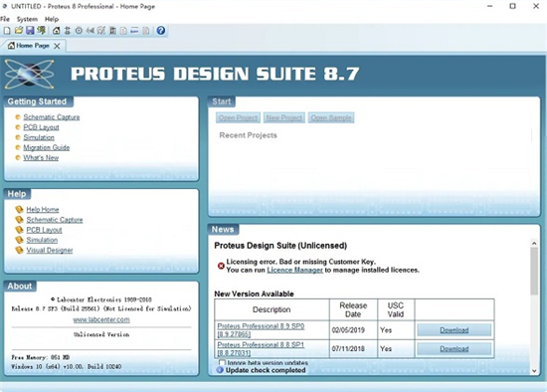
Task: Click the book icon beside Visual Designer
Action: 19,250
